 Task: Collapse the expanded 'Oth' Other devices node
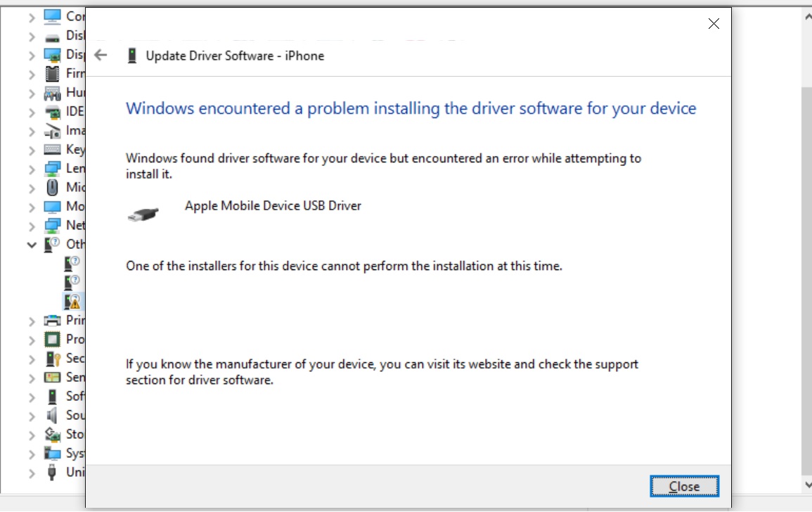pyautogui.click(x=32, y=245)
